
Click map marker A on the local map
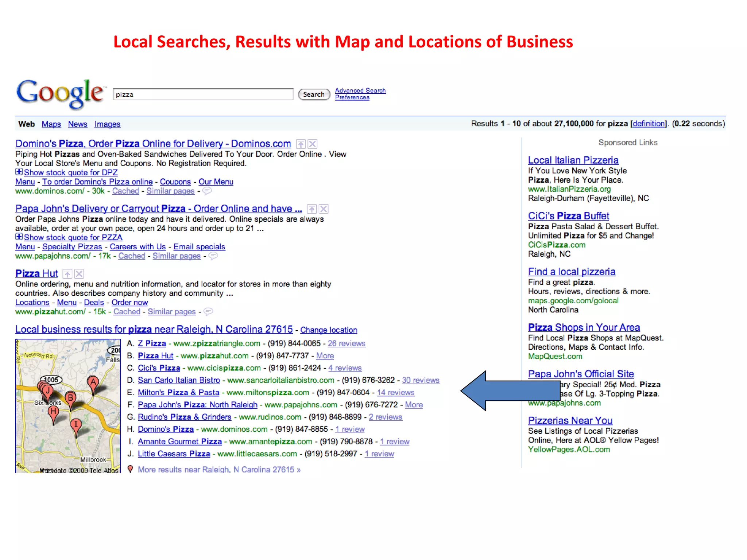pos(93,383)
